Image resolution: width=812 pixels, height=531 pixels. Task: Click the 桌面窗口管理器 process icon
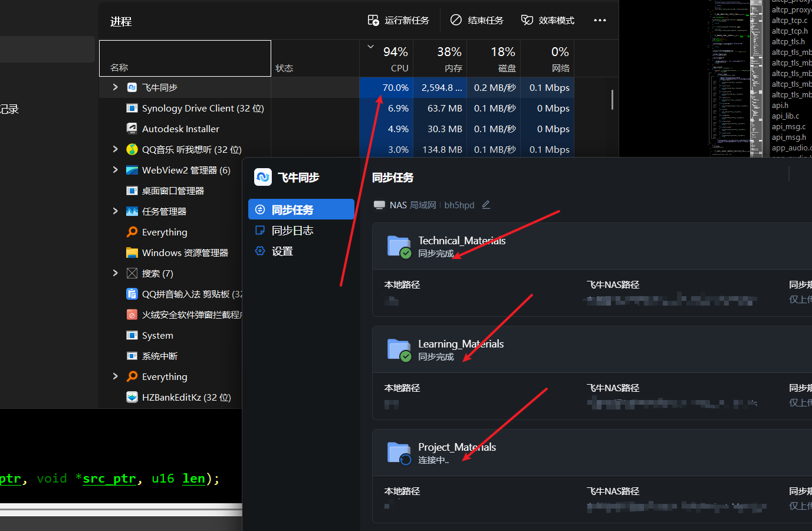pos(132,191)
